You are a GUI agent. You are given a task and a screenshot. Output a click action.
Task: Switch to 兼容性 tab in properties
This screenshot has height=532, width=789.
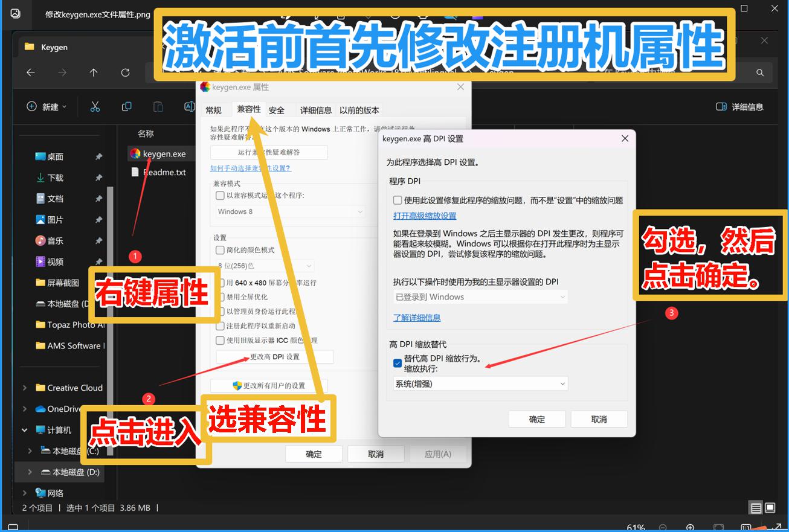coord(249,109)
